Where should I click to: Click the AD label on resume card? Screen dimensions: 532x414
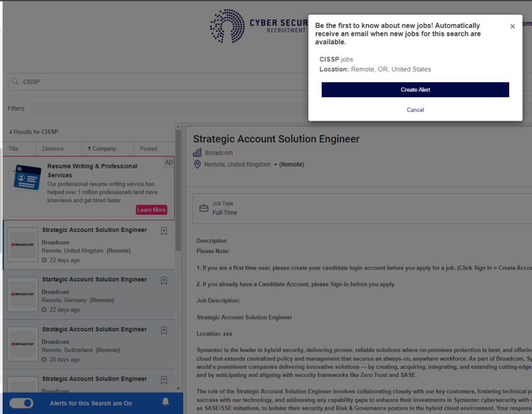pyautogui.click(x=169, y=162)
